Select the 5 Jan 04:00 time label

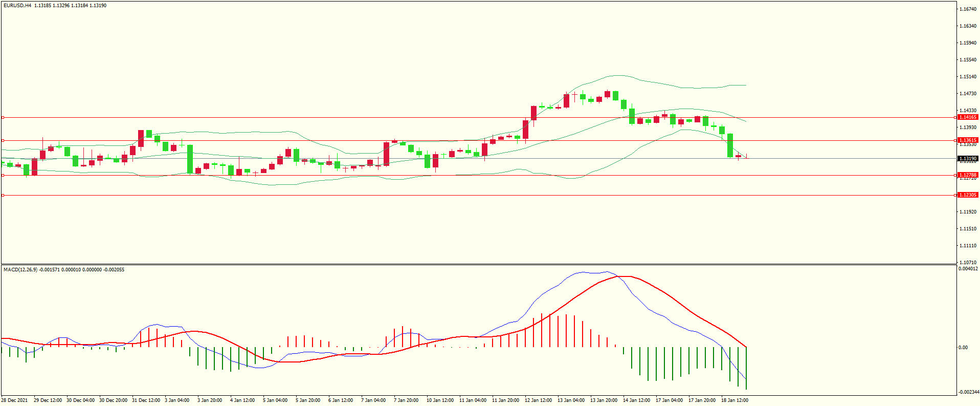click(x=275, y=400)
